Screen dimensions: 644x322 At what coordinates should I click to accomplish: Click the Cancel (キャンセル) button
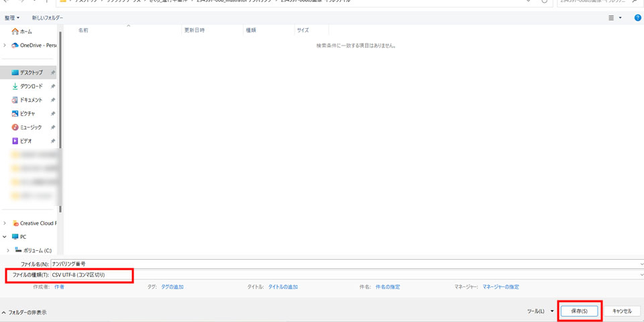[x=622, y=311]
